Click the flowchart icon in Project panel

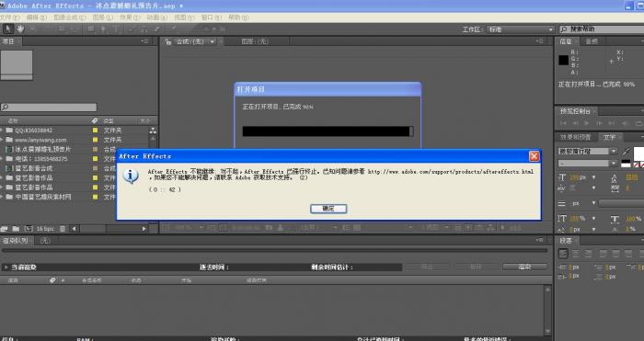153,131
